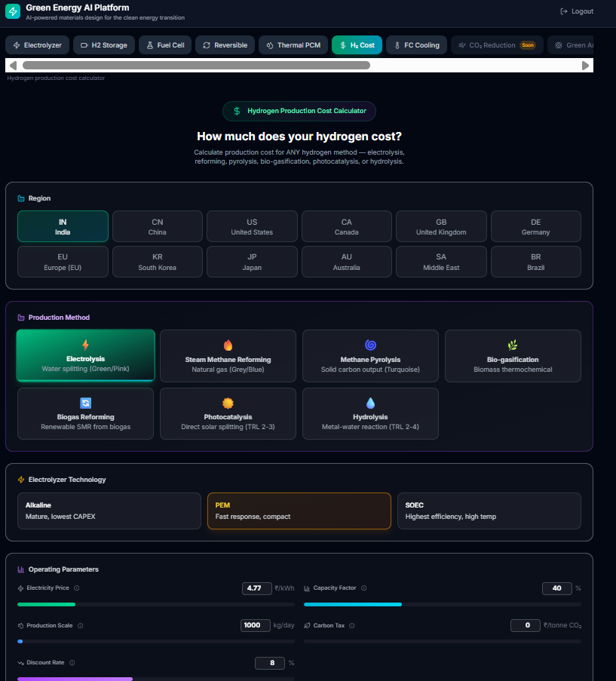Click the Production Method section icon
The height and width of the screenshot is (681, 616).
pos(21,317)
